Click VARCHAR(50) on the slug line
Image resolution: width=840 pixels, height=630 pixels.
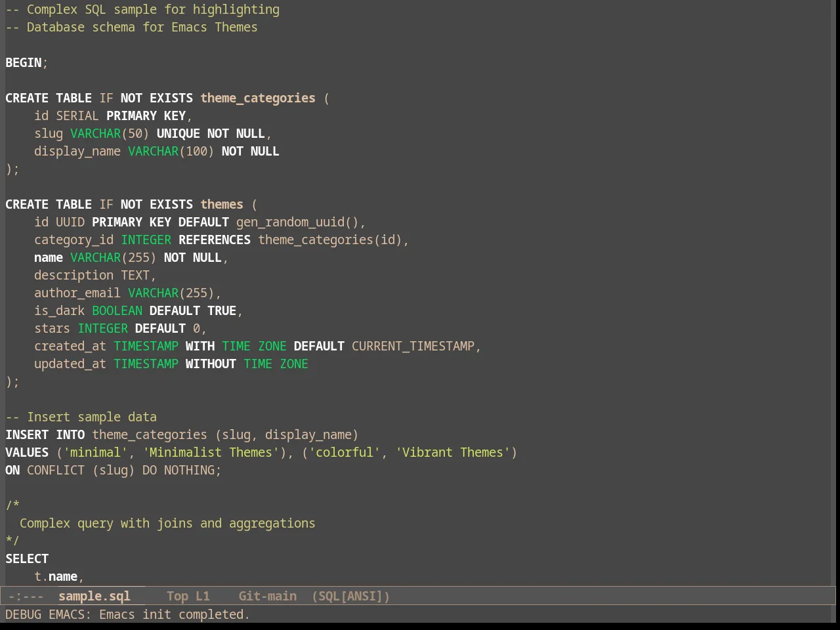[x=110, y=133]
